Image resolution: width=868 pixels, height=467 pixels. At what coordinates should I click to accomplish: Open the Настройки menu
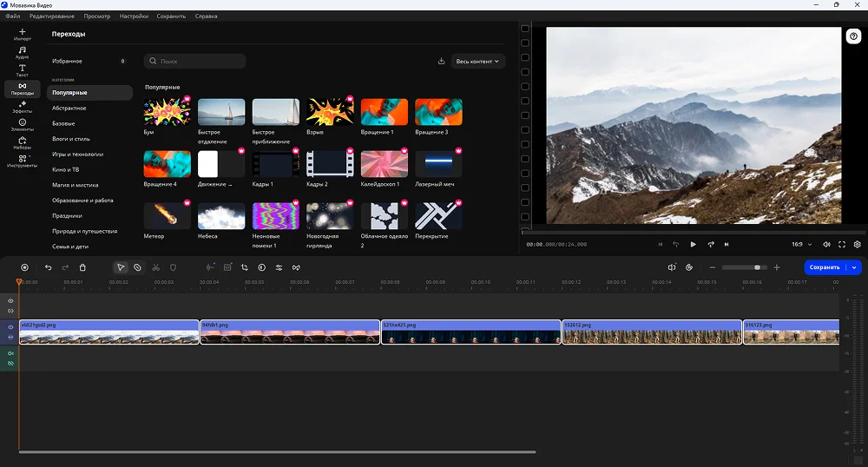(x=134, y=16)
